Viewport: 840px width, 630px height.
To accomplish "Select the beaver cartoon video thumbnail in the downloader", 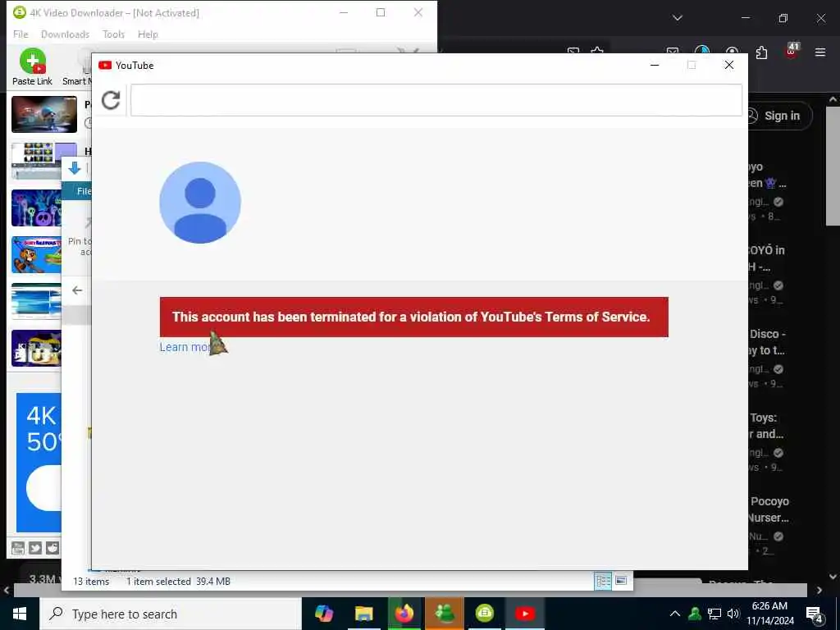I will pyautogui.click(x=36, y=254).
